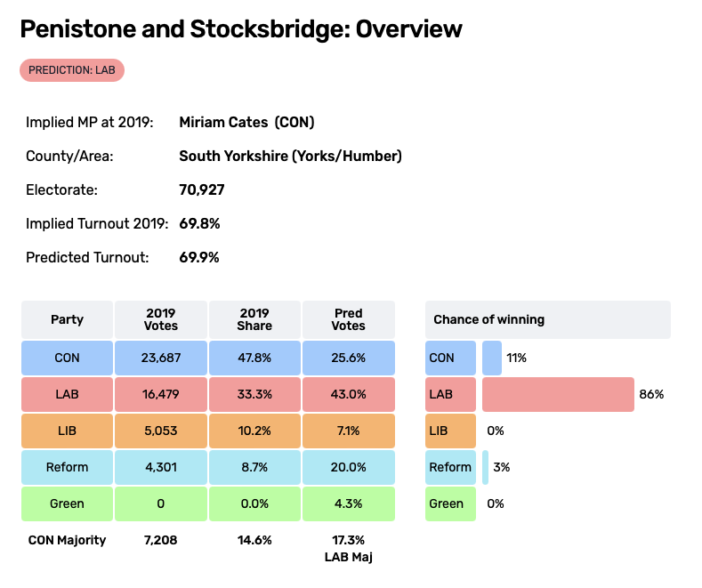Click the Penistone and Stocksbridge: Overview heading
Screen dimensions: 702x588
(x=241, y=29)
